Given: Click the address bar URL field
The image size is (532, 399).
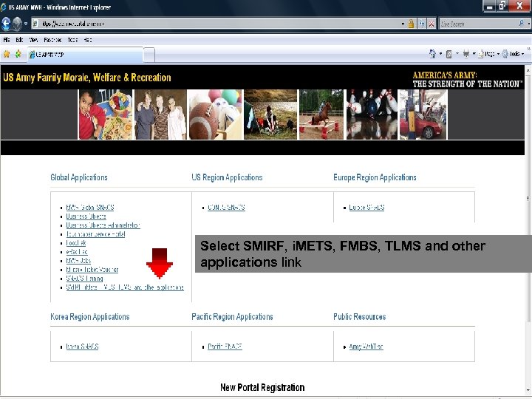Looking at the screenshot, I should [x=216, y=24].
